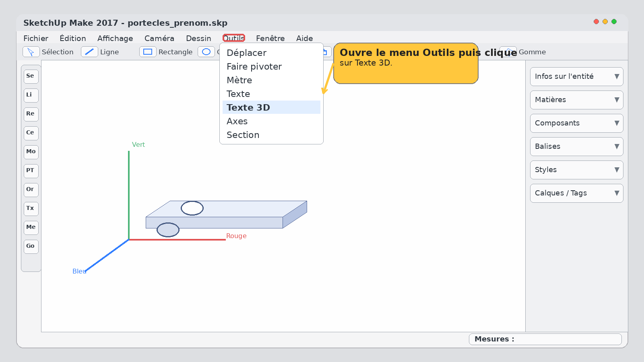
Task: Click the Me button in side palette
Action: 31,227
